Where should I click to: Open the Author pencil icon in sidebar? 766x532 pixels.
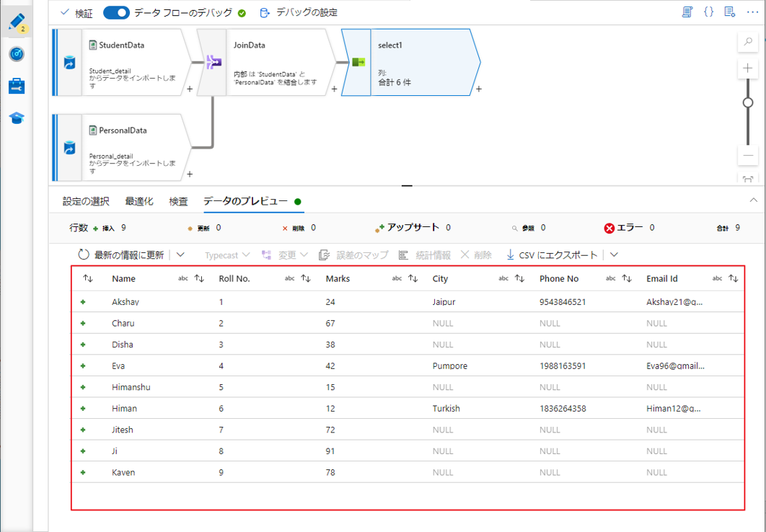17,22
